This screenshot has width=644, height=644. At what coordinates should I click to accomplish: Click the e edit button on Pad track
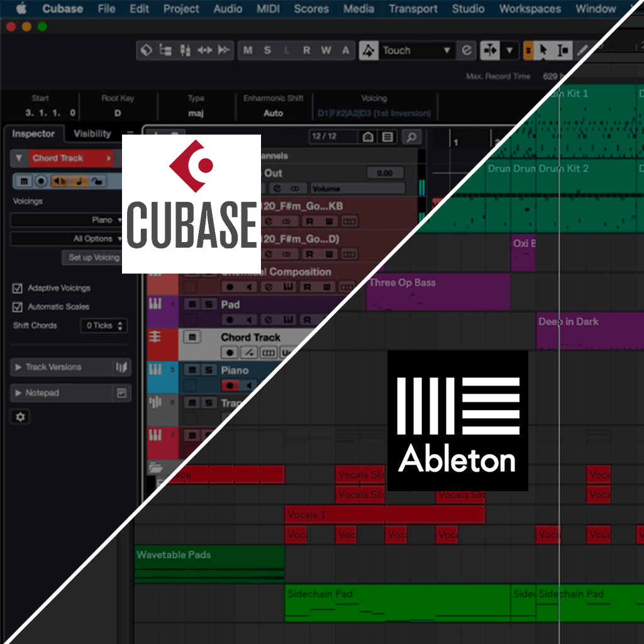coord(268,319)
